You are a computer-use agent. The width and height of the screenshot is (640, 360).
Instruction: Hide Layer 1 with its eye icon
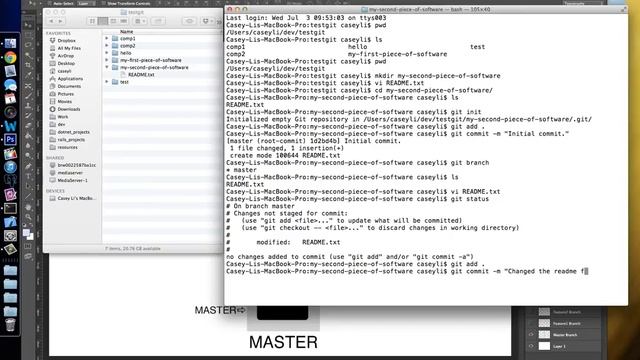pyautogui.click(x=531, y=346)
